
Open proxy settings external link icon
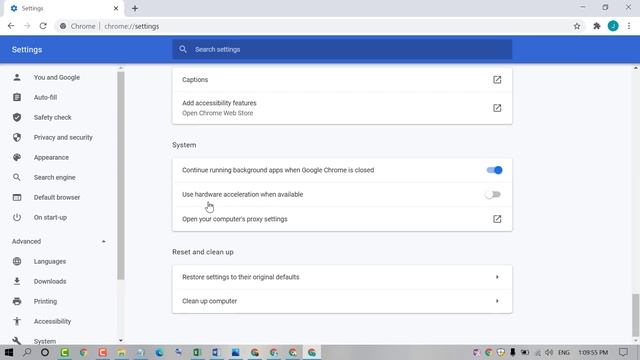point(497,219)
